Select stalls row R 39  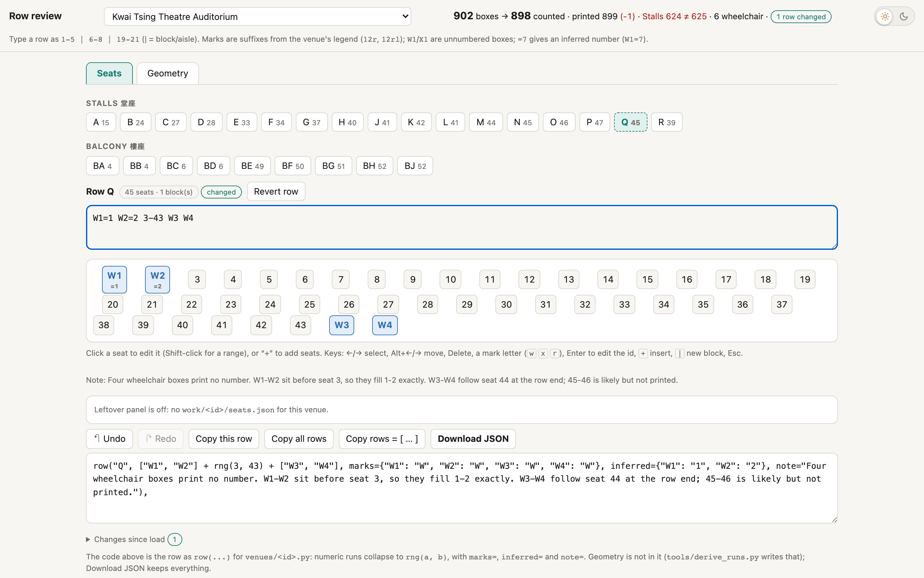tap(667, 122)
